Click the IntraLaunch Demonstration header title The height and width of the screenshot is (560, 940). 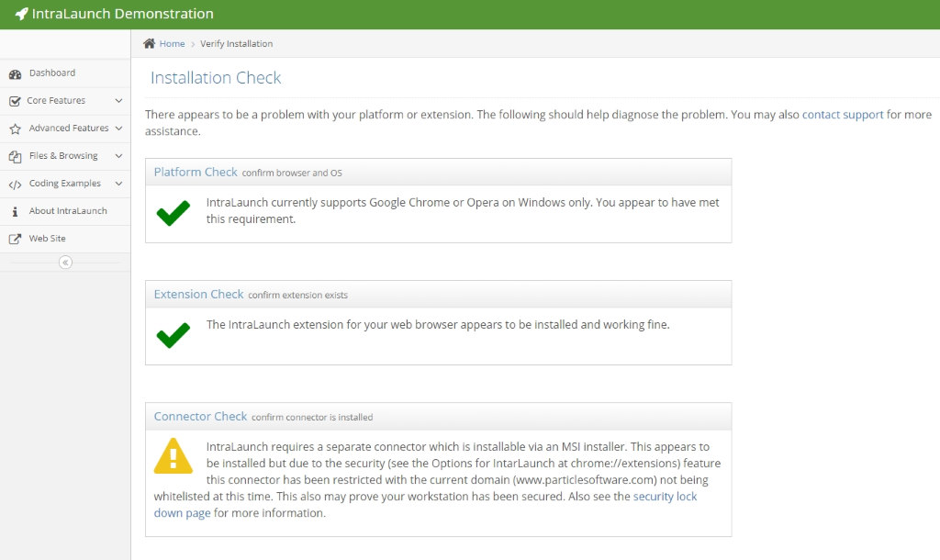[x=122, y=14]
